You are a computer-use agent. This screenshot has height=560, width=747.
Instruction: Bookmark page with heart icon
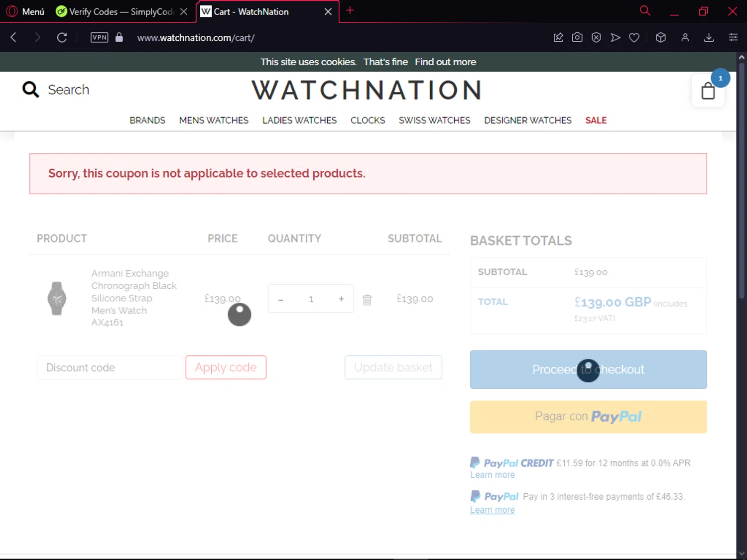pos(634,37)
